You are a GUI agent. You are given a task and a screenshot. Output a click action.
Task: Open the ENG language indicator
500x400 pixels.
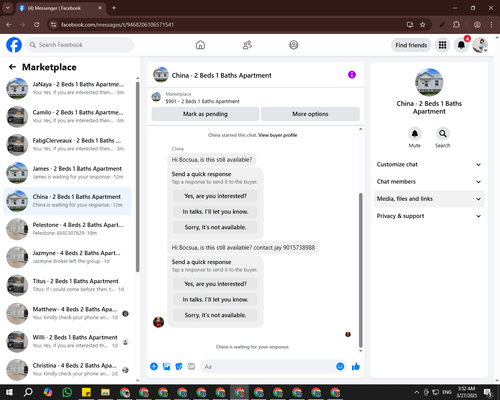[x=447, y=392]
